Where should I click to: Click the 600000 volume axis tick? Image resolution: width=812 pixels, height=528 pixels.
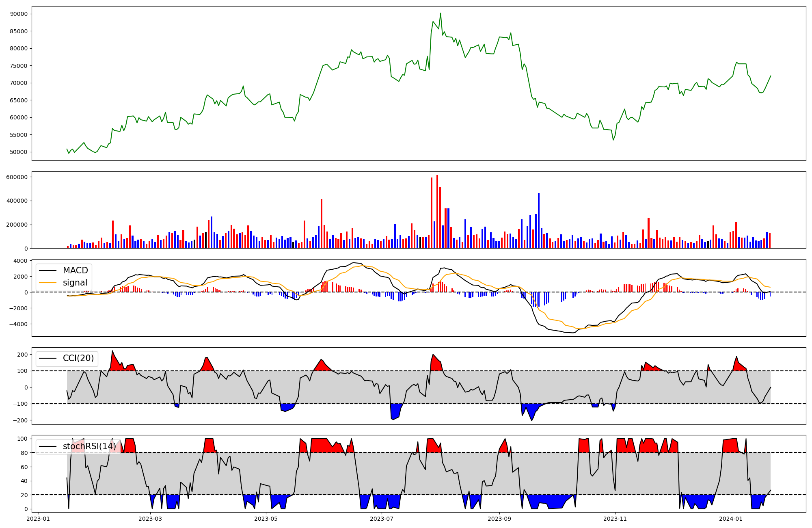(16, 177)
